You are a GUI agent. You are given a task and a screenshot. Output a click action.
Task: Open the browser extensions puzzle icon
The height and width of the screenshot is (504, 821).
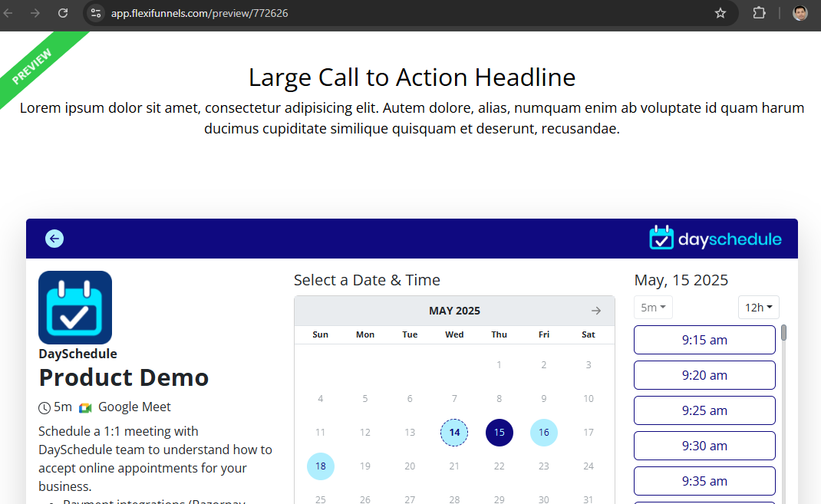pyautogui.click(x=759, y=13)
